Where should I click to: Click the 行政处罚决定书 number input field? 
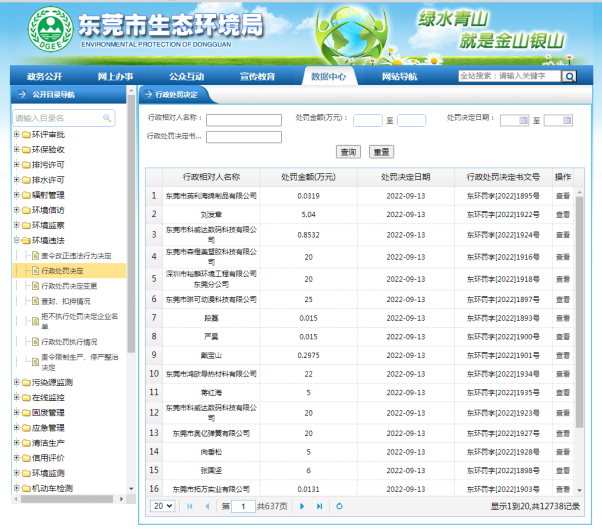[244, 137]
